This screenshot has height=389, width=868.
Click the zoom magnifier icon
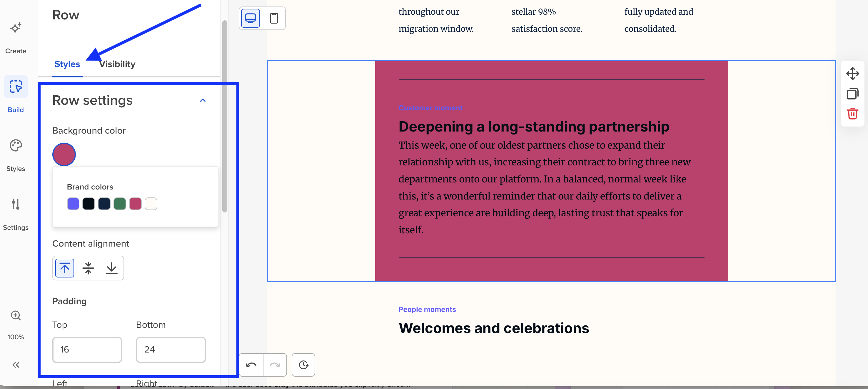[x=16, y=315]
